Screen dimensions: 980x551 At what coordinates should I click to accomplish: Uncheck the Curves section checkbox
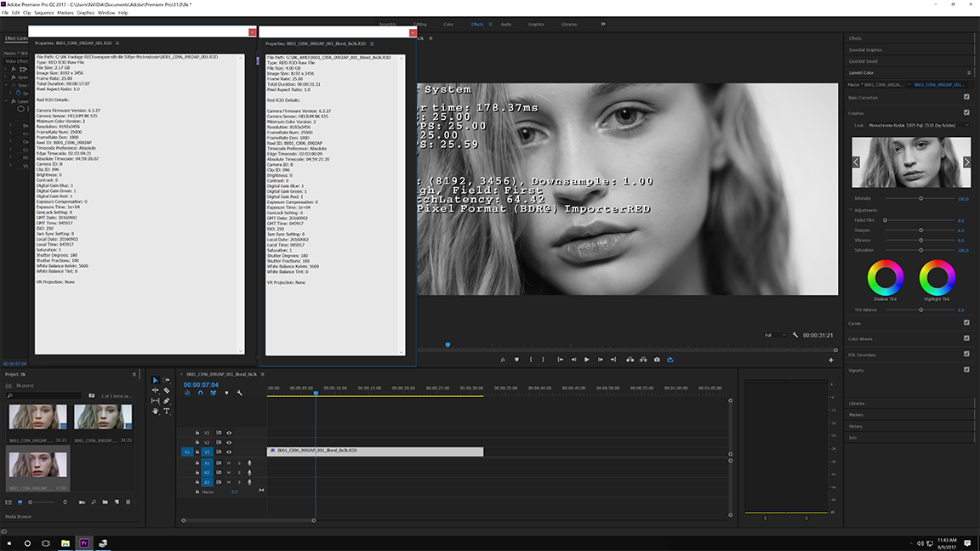tap(966, 323)
